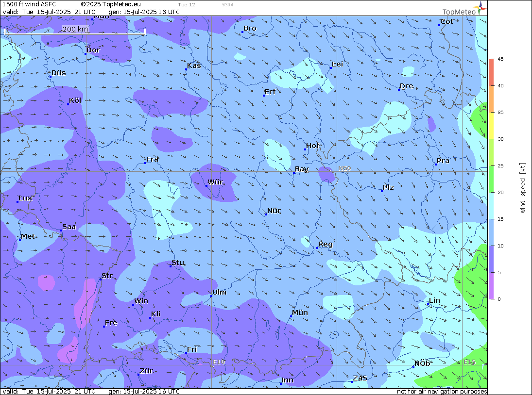Select the Str city marker
The height and width of the screenshot is (395, 532).
pyautogui.click(x=101, y=279)
